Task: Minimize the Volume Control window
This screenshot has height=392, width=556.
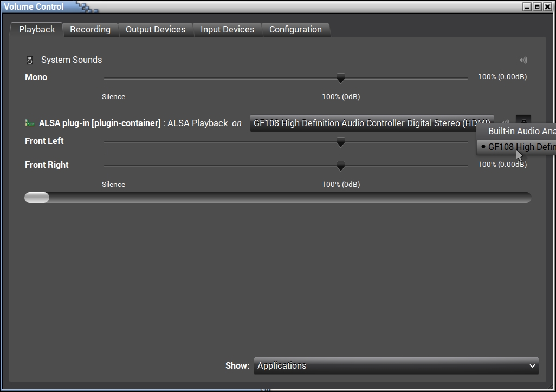Action: pyautogui.click(x=527, y=7)
